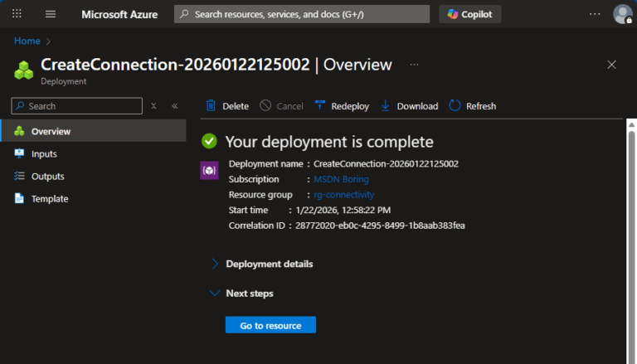Click the green cubes deployment header icon

point(23,70)
